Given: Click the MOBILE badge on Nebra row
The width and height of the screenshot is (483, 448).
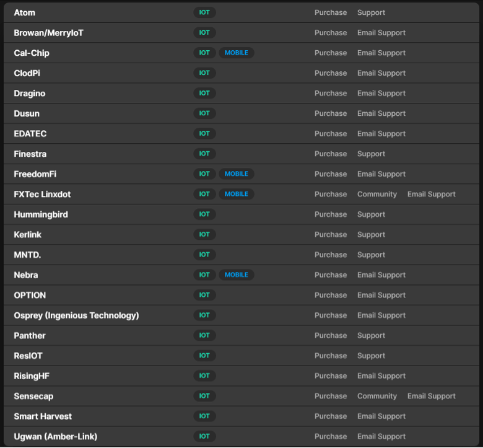Looking at the screenshot, I should click(236, 275).
